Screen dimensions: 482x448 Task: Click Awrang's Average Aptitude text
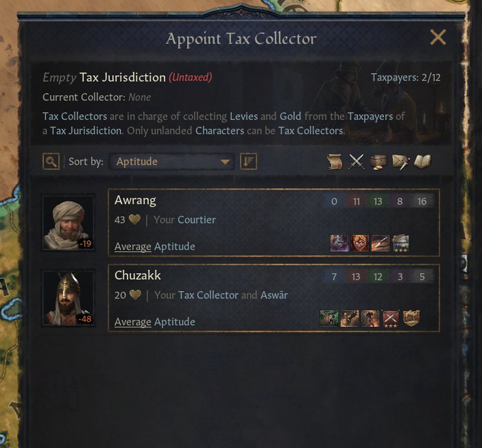(x=155, y=246)
